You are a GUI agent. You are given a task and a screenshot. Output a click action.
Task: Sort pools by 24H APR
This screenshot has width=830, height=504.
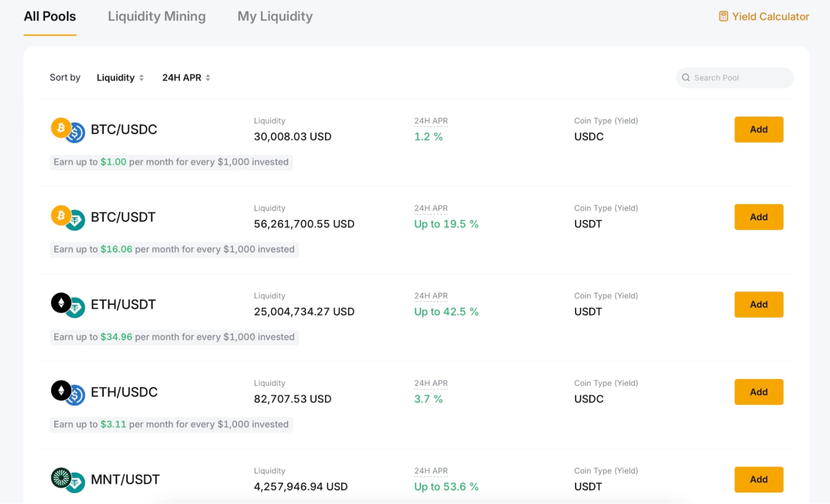coord(182,78)
